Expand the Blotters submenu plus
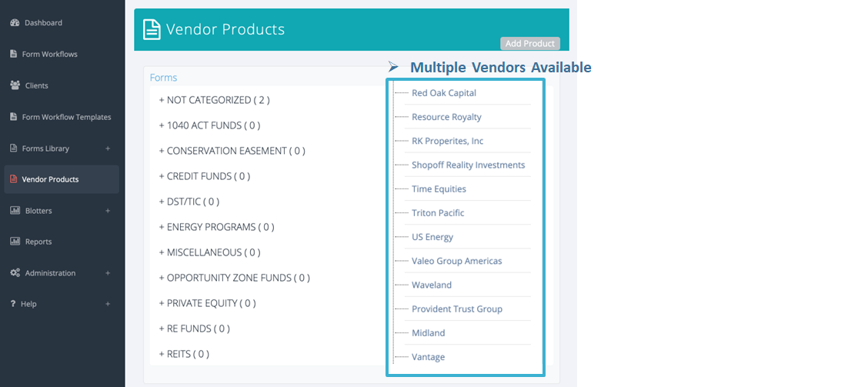This screenshot has height=387, width=868. click(x=108, y=211)
